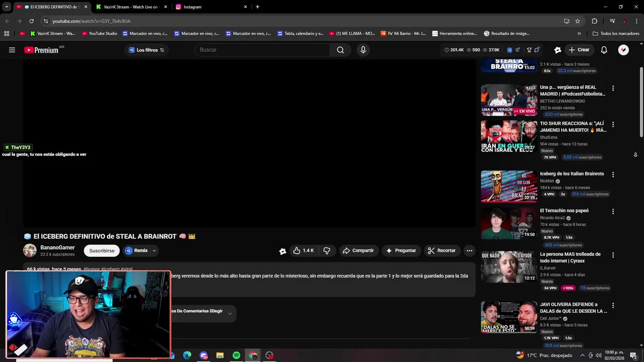Open the BananoGamer channel name

tap(57, 247)
